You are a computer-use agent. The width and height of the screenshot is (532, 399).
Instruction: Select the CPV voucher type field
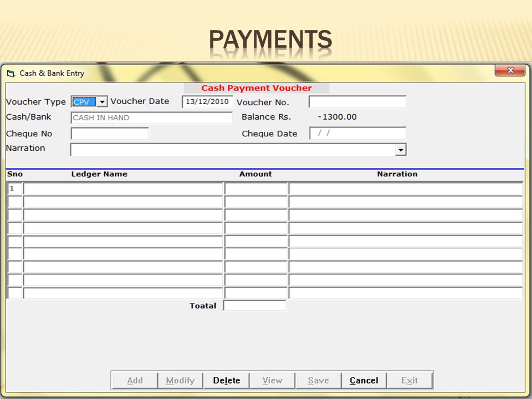coord(84,101)
